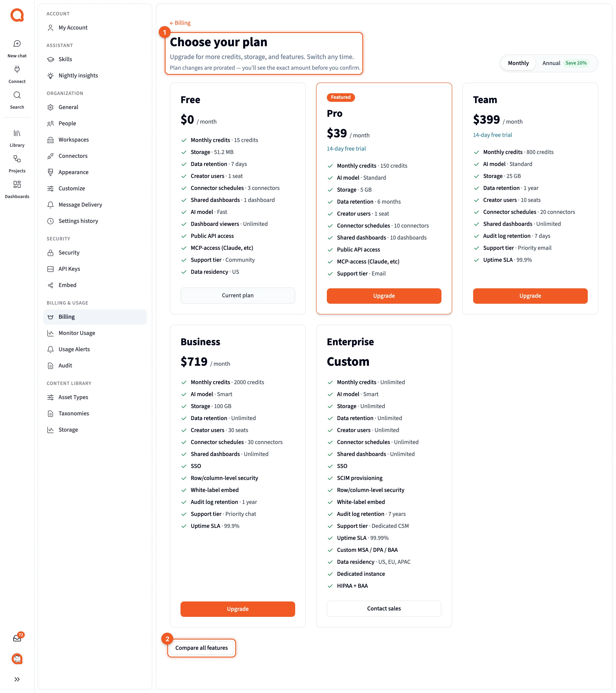Click the app logo at top left
This screenshot has height=693, width=616.
17,15
